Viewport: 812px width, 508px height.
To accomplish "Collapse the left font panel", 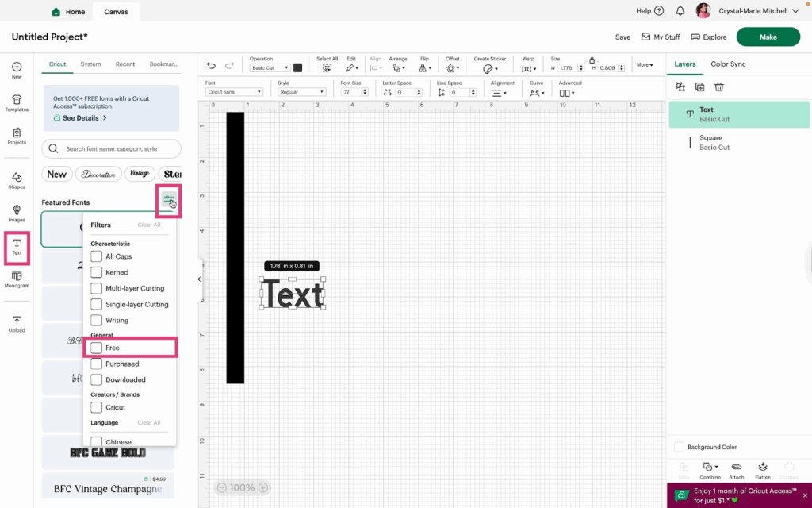I will coord(199,279).
